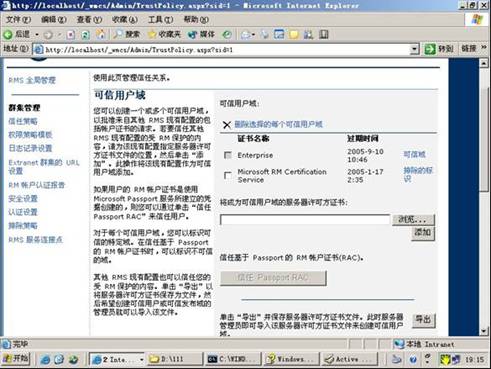Image resolution: width=491 pixels, height=369 pixels.
Task: Open the 收藏 (Favorites) menu
Action: (125, 19)
